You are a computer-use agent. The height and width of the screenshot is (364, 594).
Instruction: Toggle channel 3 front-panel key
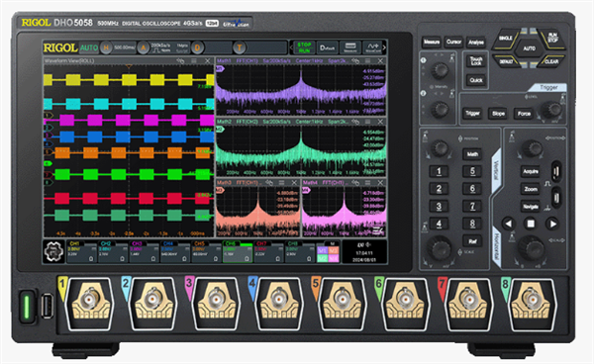[439, 206]
